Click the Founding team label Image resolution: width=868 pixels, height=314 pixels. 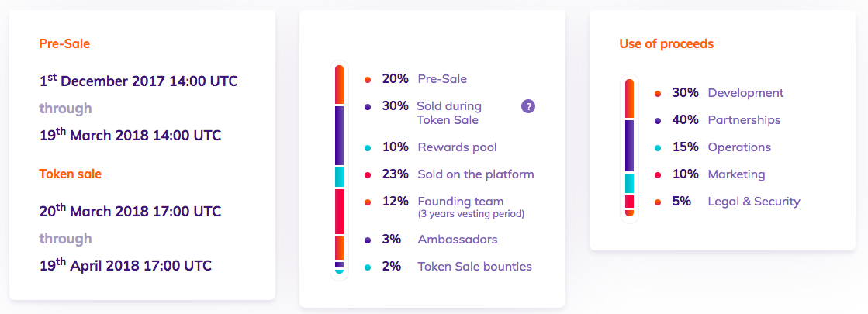pyautogui.click(x=461, y=202)
